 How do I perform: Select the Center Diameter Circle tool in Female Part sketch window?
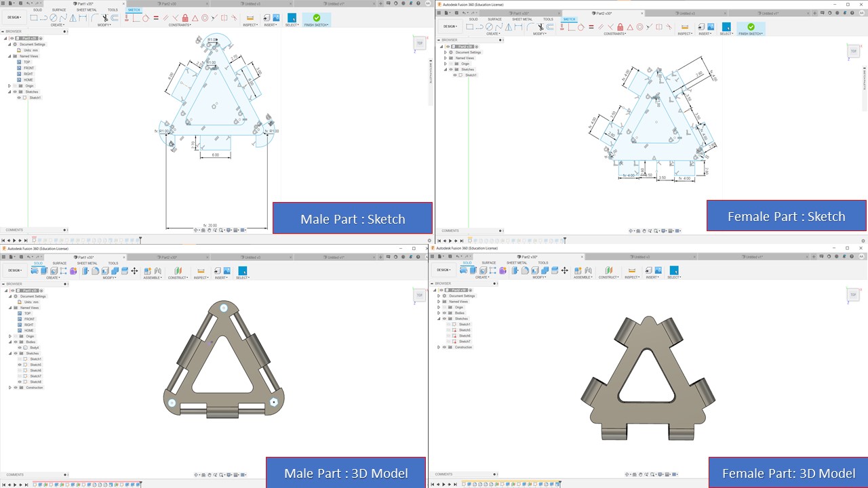(x=489, y=27)
